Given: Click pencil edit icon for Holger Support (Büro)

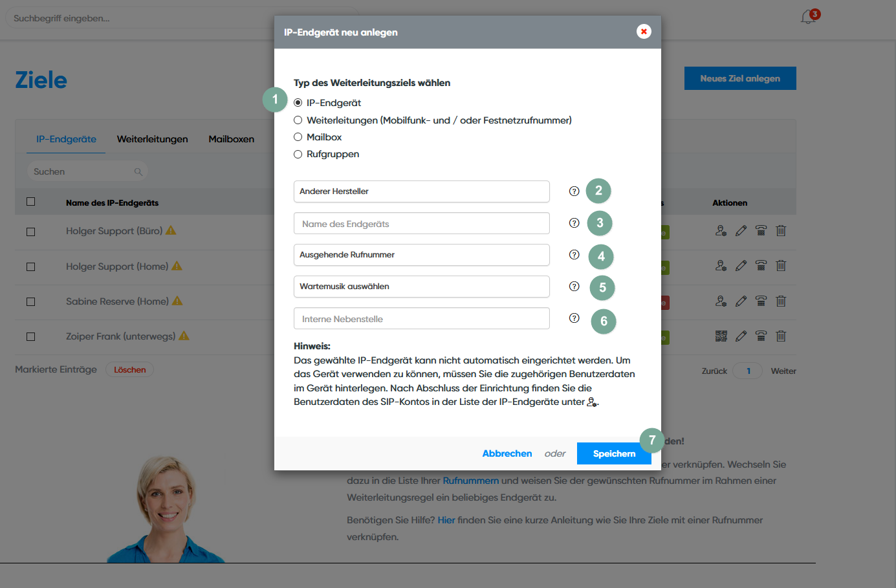Looking at the screenshot, I should click(x=741, y=231).
